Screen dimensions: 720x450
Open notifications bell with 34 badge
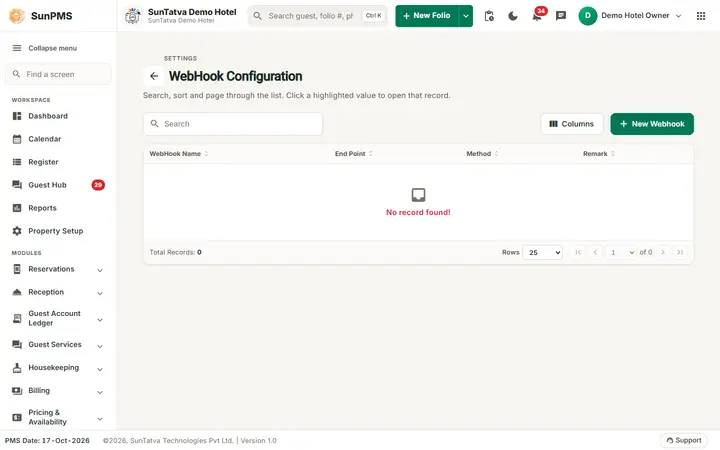click(537, 16)
